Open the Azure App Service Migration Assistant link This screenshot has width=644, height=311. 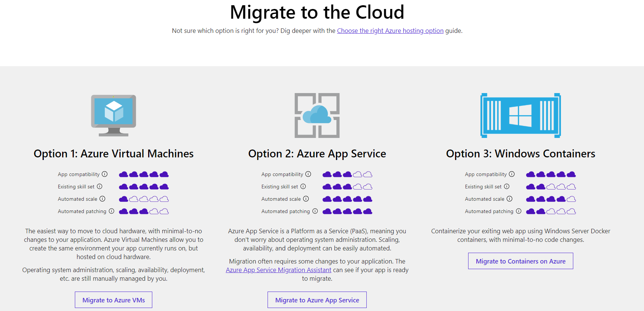click(x=279, y=270)
